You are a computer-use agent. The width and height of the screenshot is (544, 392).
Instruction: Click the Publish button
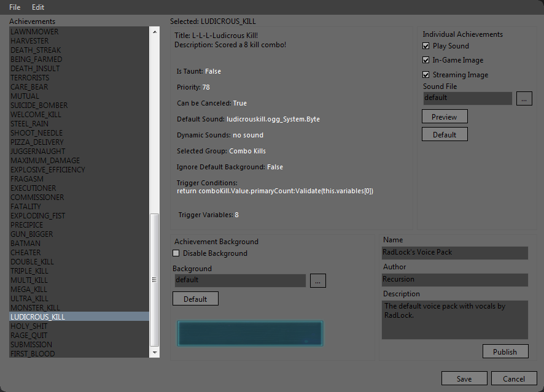click(x=505, y=352)
